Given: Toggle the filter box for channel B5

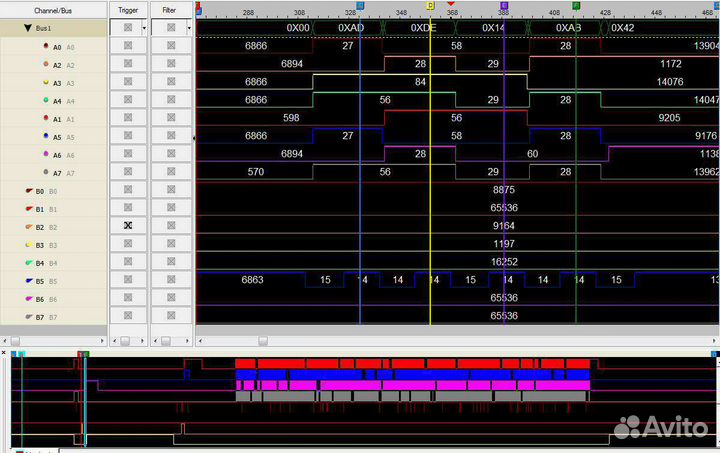Looking at the screenshot, I should coord(170,280).
